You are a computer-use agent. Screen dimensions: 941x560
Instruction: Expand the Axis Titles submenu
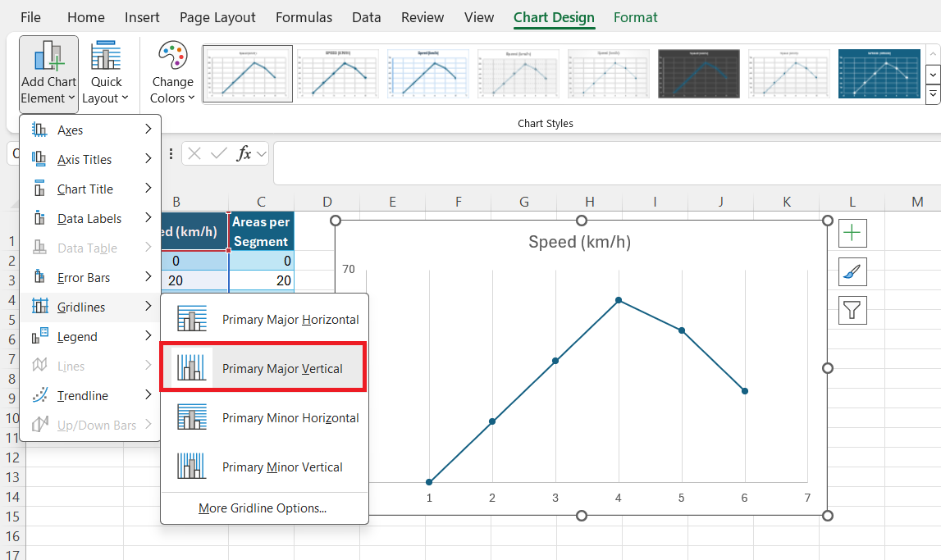pos(90,160)
